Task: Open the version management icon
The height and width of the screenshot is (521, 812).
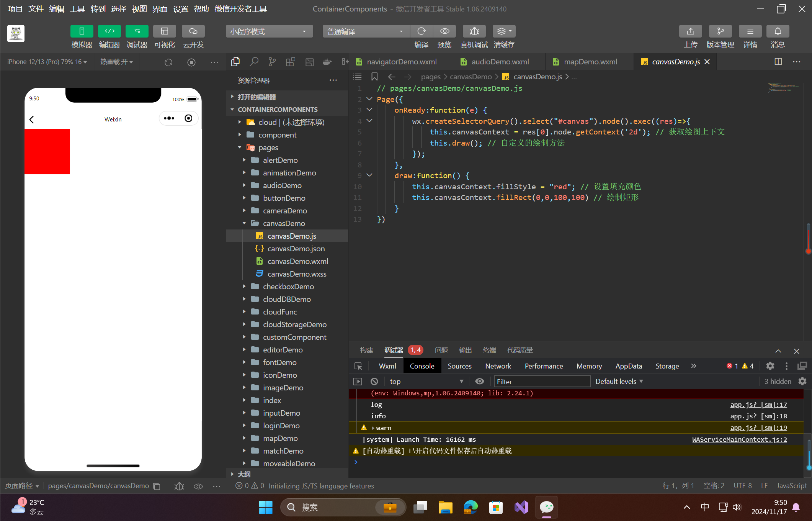Action: tap(720, 31)
